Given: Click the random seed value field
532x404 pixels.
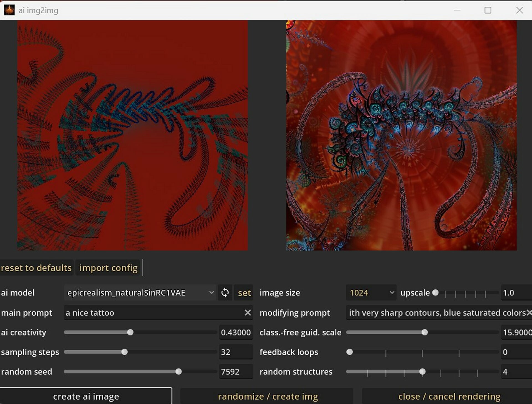Looking at the screenshot, I should tap(236, 372).
